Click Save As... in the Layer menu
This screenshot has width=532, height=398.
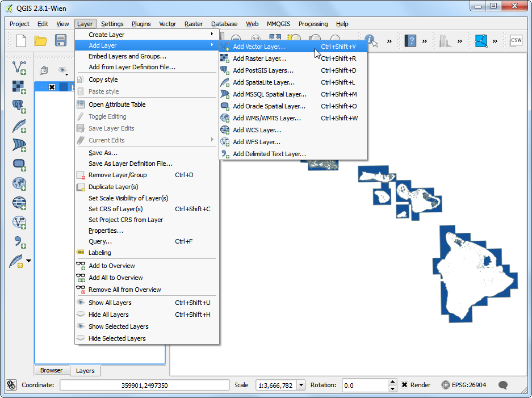click(x=147, y=153)
